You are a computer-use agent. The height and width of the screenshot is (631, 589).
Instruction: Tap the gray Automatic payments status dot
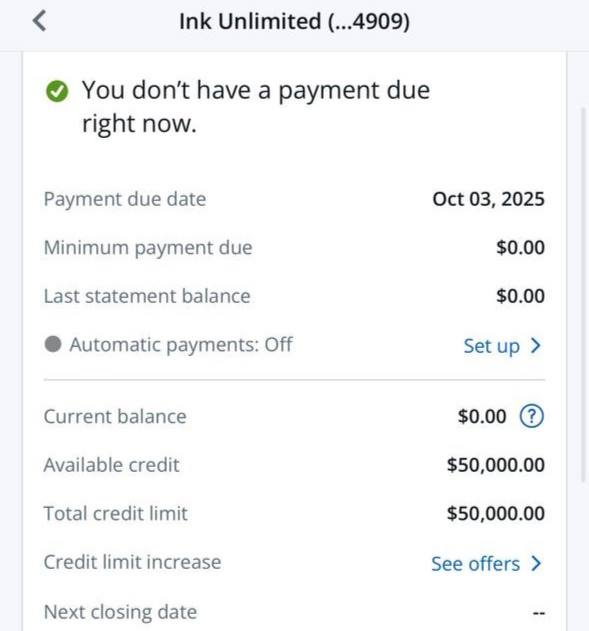[53, 344]
